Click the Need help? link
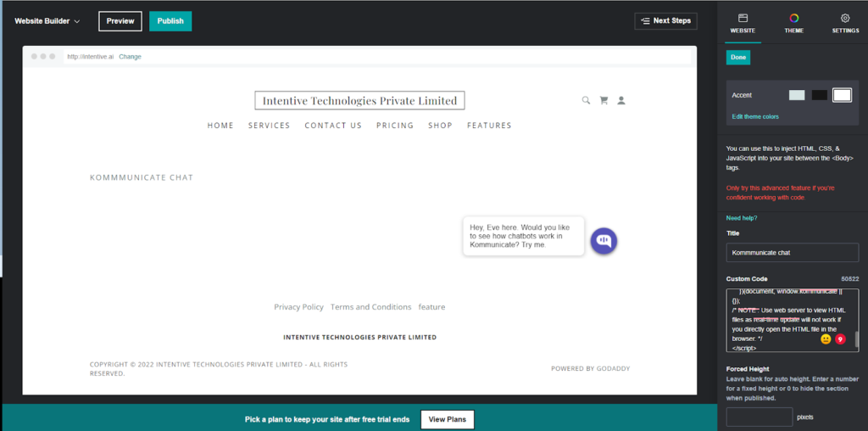The width and height of the screenshot is (868, 431). coord(741,218)
